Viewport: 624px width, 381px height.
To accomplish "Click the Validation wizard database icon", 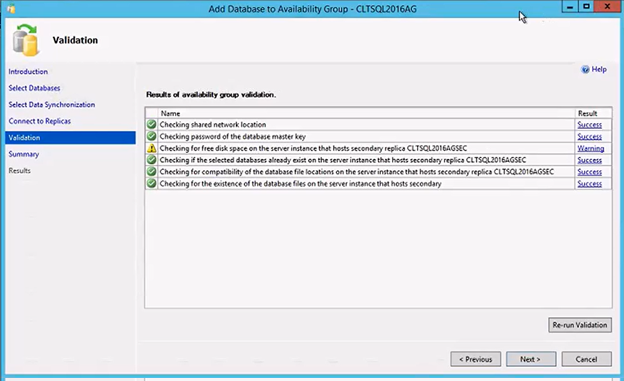I will coord(26,40).
